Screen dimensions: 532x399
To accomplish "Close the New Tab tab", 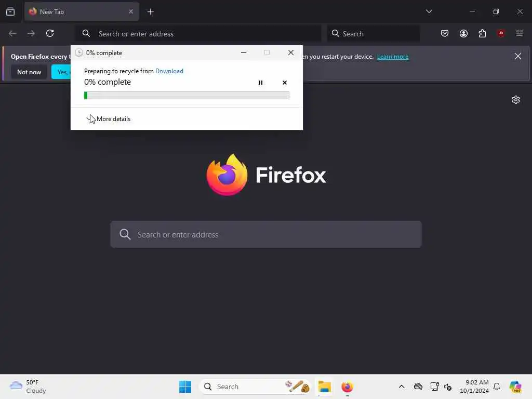I will point(130,11).
